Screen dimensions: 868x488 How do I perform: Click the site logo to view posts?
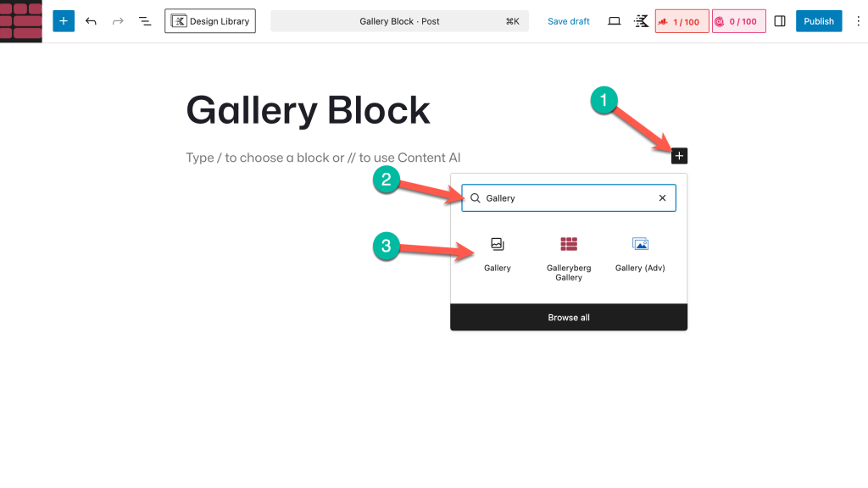pyautogui.click(x=20, y=21)
